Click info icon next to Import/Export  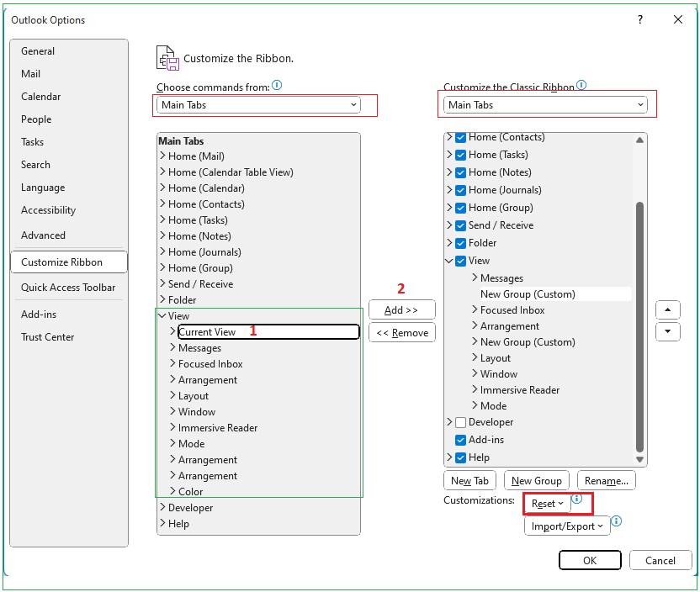click(x=617, y=521)
